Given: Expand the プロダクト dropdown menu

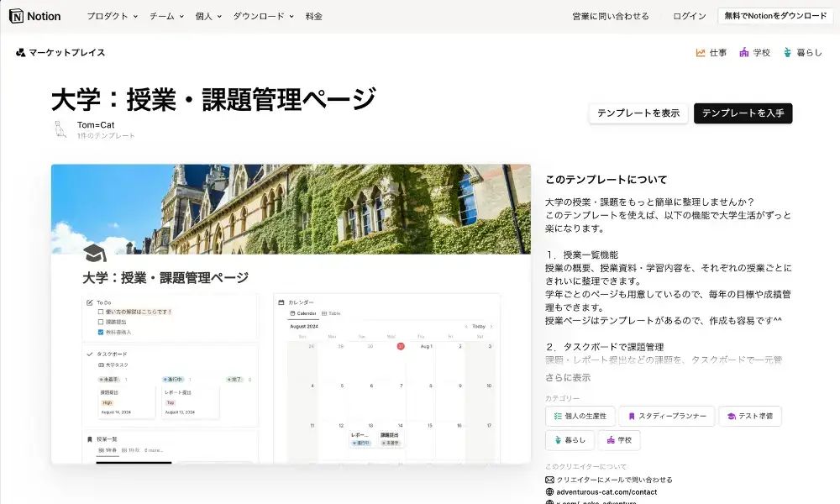Looking at the screenshot, I should pyautogui.click(x=113, y=16).
